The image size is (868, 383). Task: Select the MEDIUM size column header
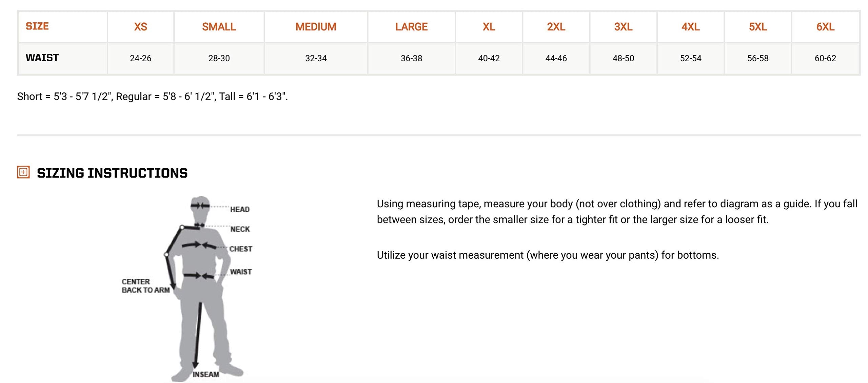click(316, 27)
